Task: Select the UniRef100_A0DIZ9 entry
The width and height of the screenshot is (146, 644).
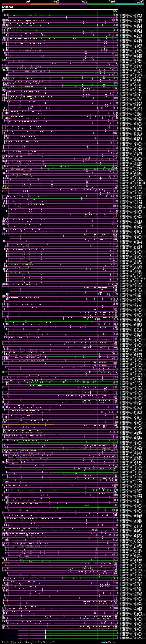Action: [x=131, y=113]
